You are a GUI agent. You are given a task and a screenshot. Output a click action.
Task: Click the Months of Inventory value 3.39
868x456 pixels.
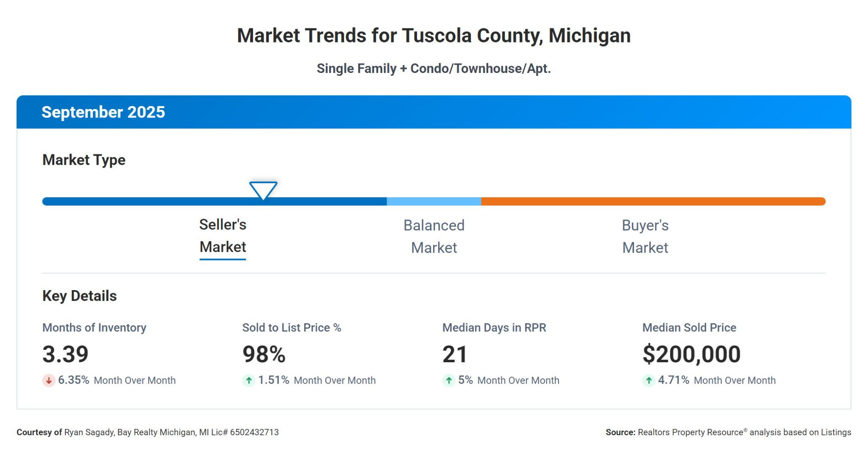[x=65, y=354]
